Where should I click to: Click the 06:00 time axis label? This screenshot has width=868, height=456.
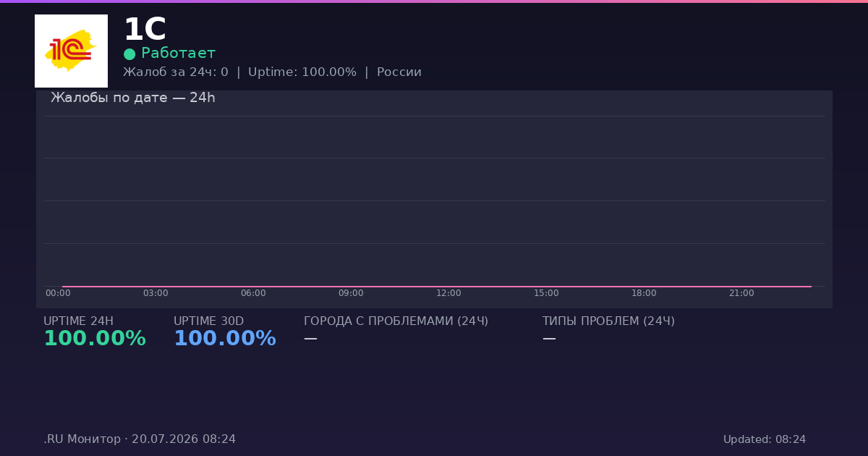[x=253, y=293]
